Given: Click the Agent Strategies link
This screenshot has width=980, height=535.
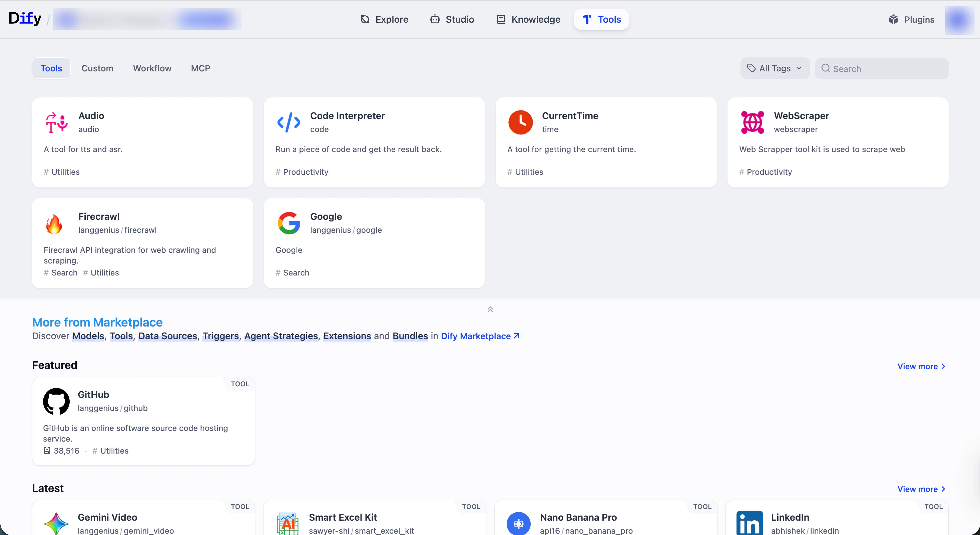Looking at the screenshot, I should click(281, 336).
